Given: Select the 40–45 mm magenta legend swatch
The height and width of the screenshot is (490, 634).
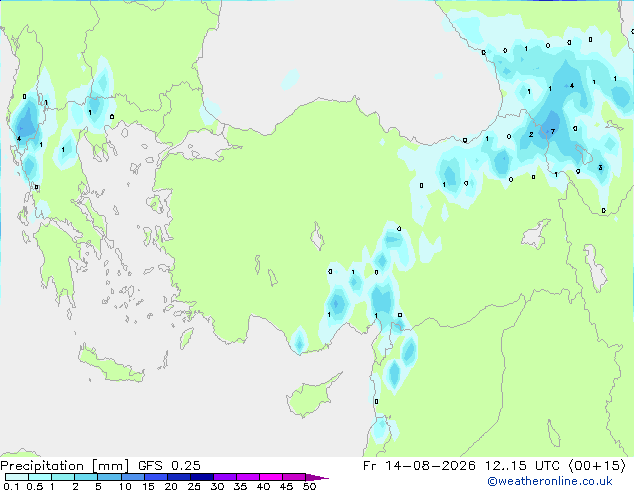Looking at the screenshot, I should pyautogui.click(x=271, y=477).
